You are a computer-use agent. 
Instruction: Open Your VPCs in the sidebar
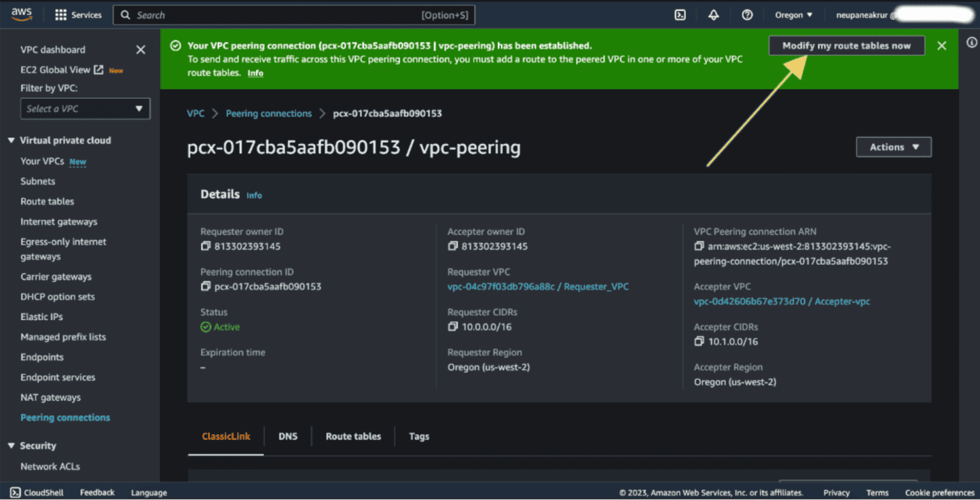pos(42,161)
